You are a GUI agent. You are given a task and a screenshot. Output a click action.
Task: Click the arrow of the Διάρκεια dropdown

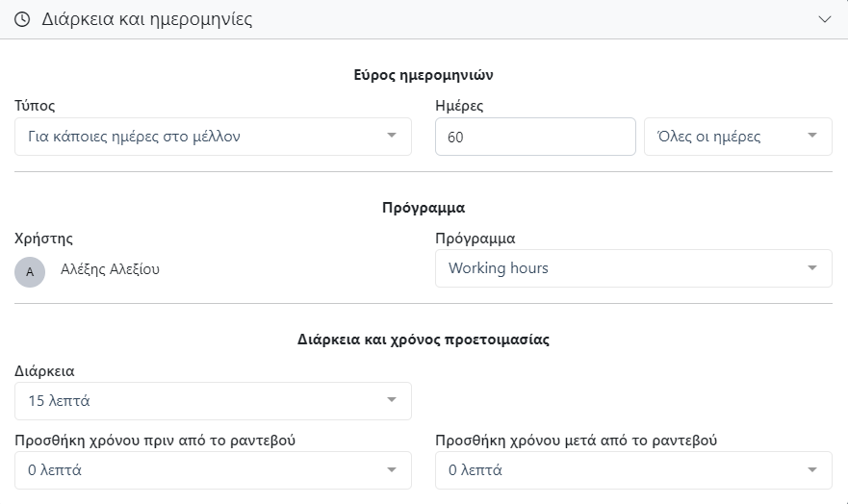point(392,400)
